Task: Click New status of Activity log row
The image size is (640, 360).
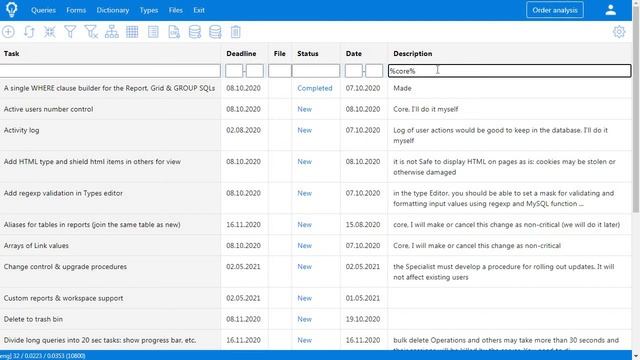Action: click(304, 130)
